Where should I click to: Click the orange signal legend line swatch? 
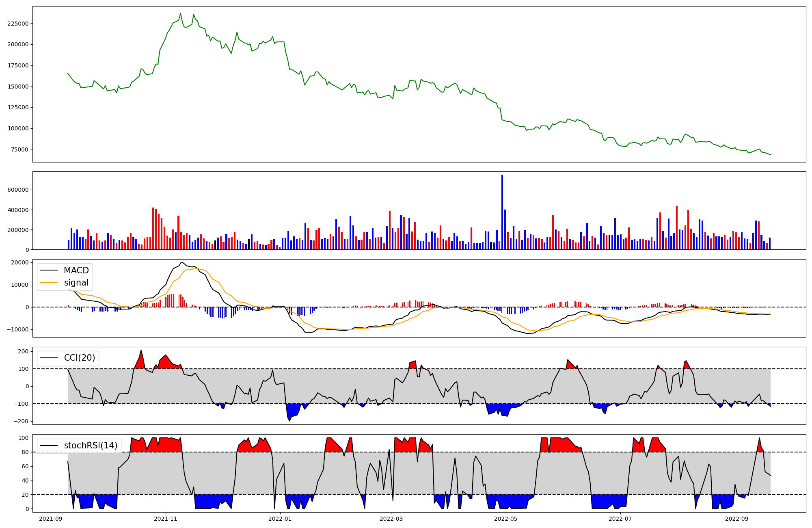[x=50, y=283]
